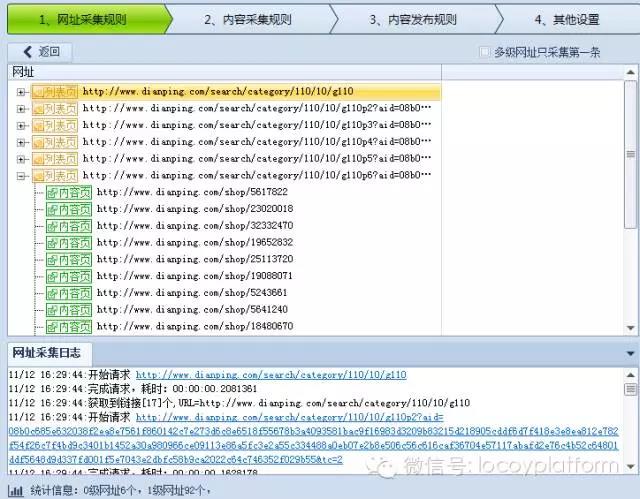The height and width of the screenshot is (499, 640).
Task: Expand the g110p3 list page node
Action: pos(21,126)
